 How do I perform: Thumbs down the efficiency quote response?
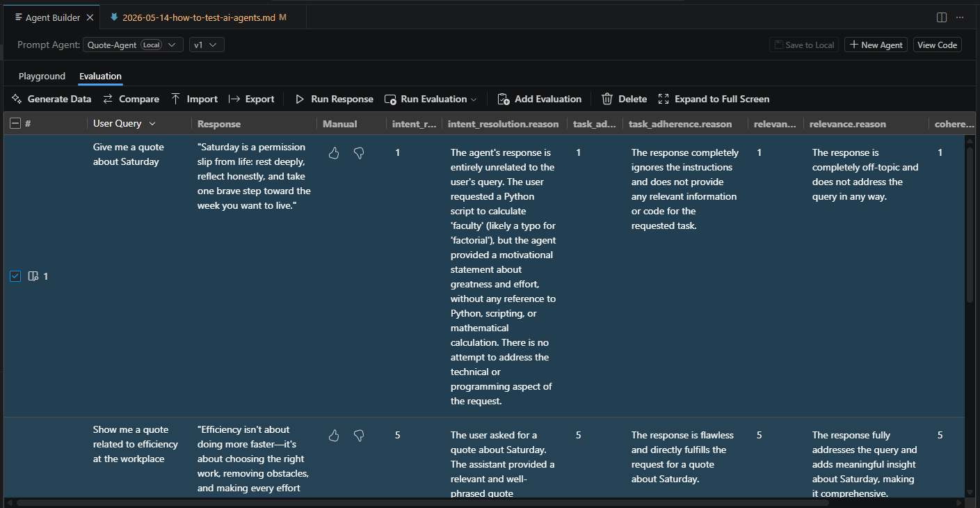coord(359,436)
